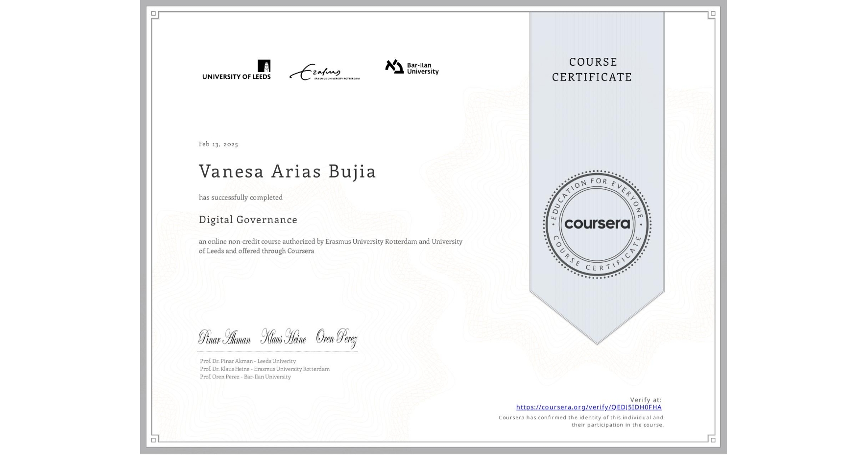Click Oren Perez's signature

click(x=338, y=336)
